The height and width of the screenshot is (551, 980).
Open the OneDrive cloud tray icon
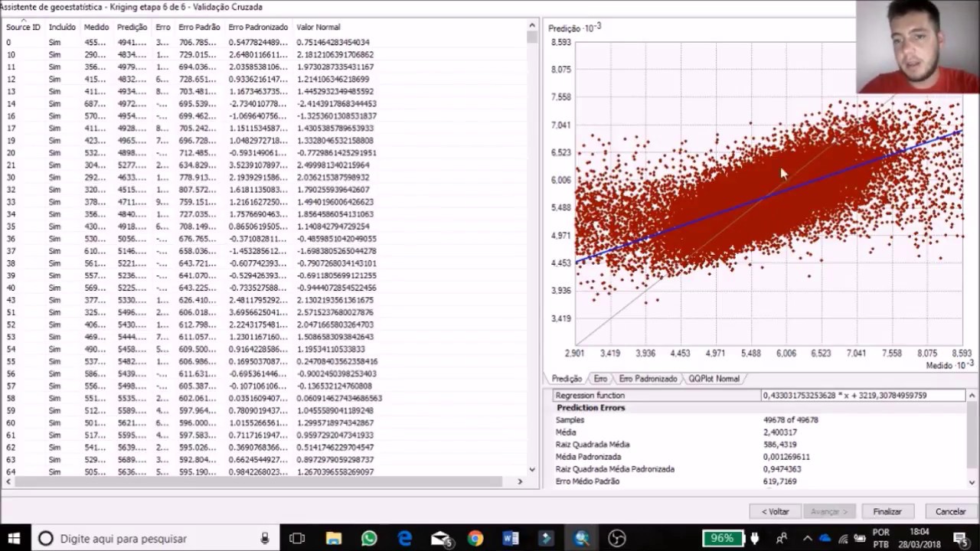tap(825, 539)
